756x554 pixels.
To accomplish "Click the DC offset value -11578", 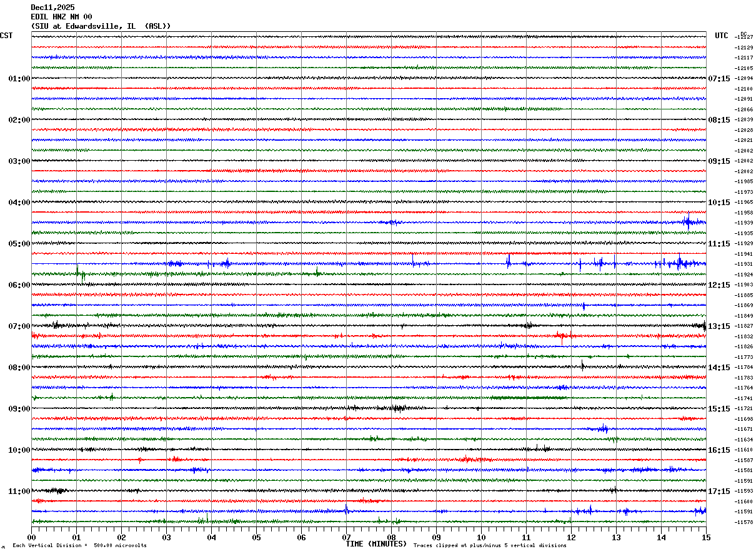I will click(x=744, y=522).
